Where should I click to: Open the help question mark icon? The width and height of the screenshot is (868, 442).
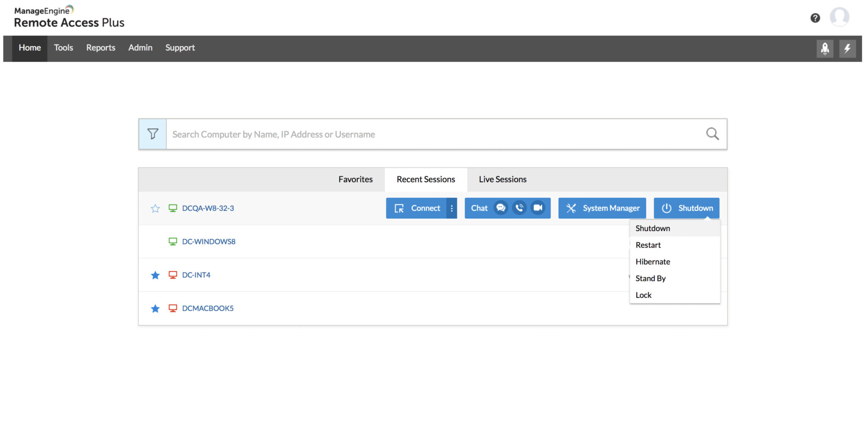pos(815,18)
